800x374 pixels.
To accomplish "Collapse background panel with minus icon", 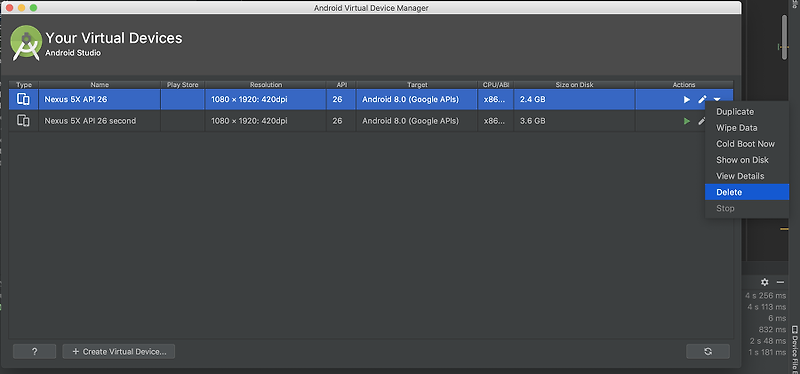I will tap(780, 282).
